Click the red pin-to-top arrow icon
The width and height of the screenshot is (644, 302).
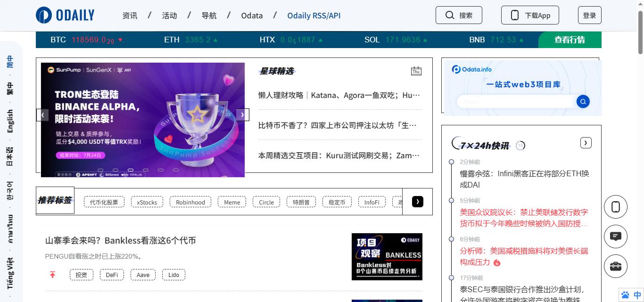point(52,275)
